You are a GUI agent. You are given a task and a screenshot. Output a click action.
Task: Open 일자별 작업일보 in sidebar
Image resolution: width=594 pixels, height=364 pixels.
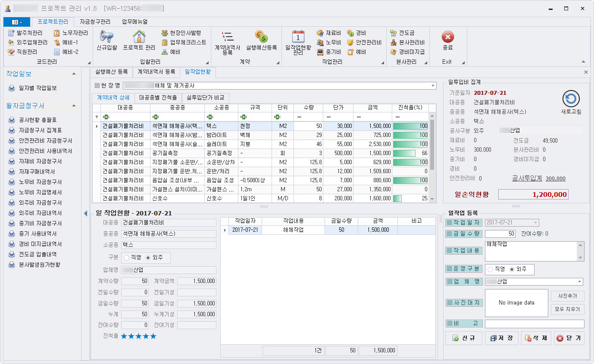(x=38, y=88)
